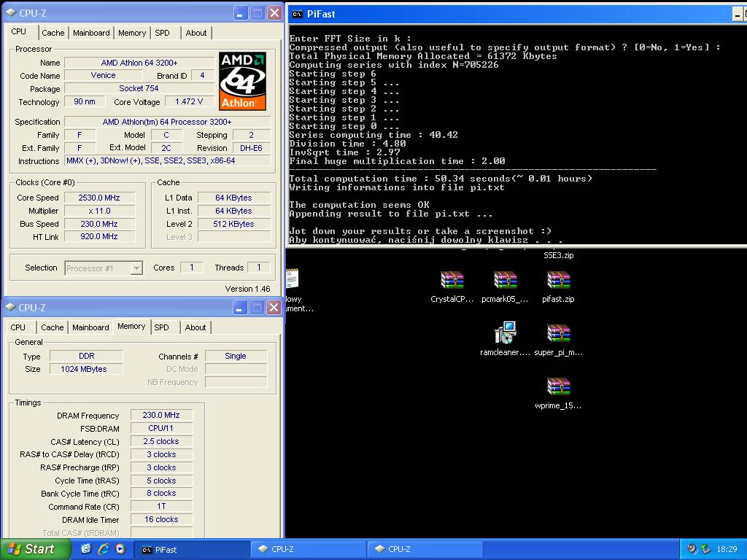The height and width of the screenshot is (560, 747).
Task: Click the AMD Athlon 64 logo
Action: (x=242, y=81)
